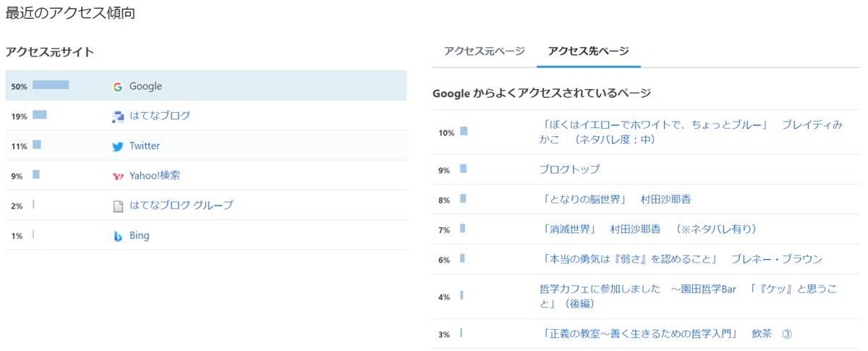Click the page icon for はてなブログ グループ
Viewport: 868px width, 351px height.
click(x=118, y=206)
